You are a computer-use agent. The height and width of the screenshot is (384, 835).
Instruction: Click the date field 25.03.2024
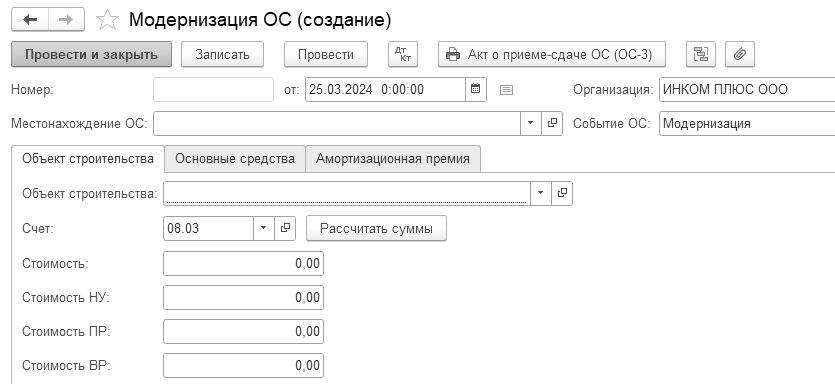pyautogui.click(x=386, y=89)
